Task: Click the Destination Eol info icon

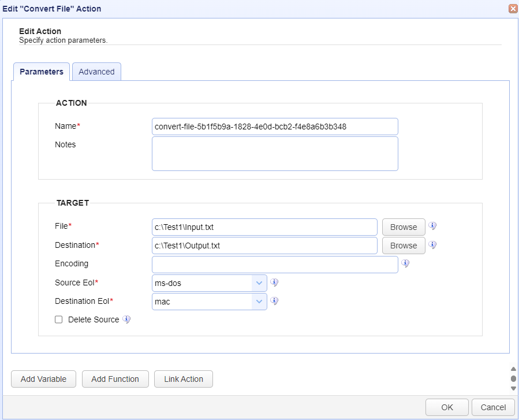Action: pos(275,301)
